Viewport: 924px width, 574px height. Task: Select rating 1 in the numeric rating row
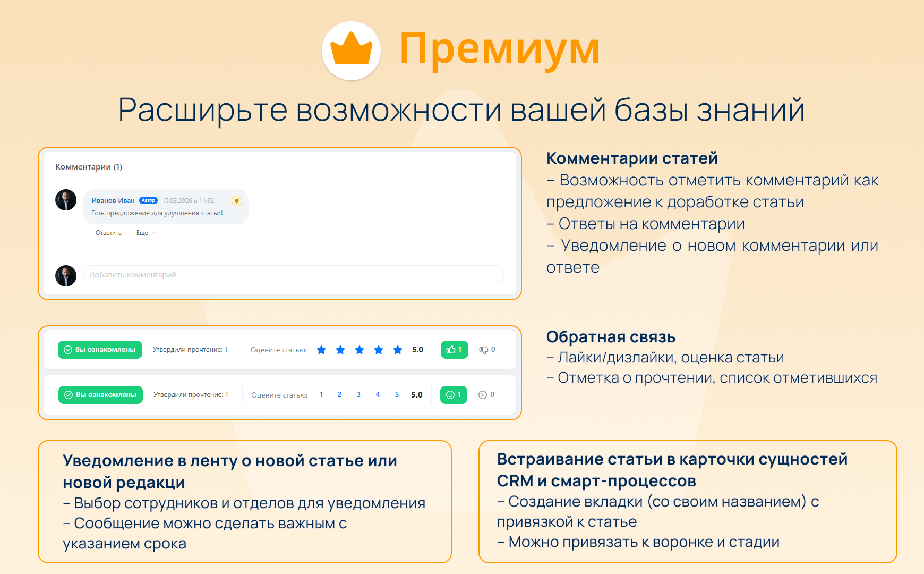coord(321,394)
